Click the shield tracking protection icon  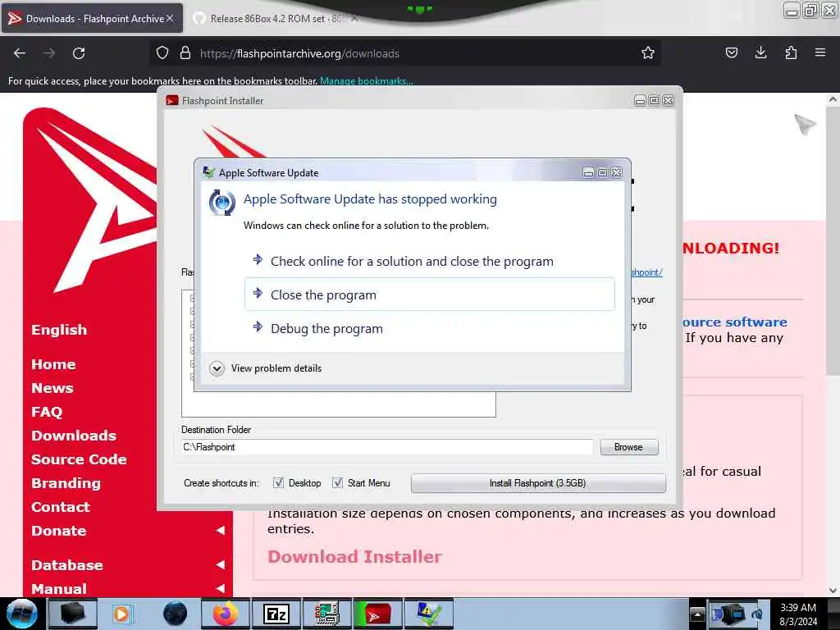[162, 52]
